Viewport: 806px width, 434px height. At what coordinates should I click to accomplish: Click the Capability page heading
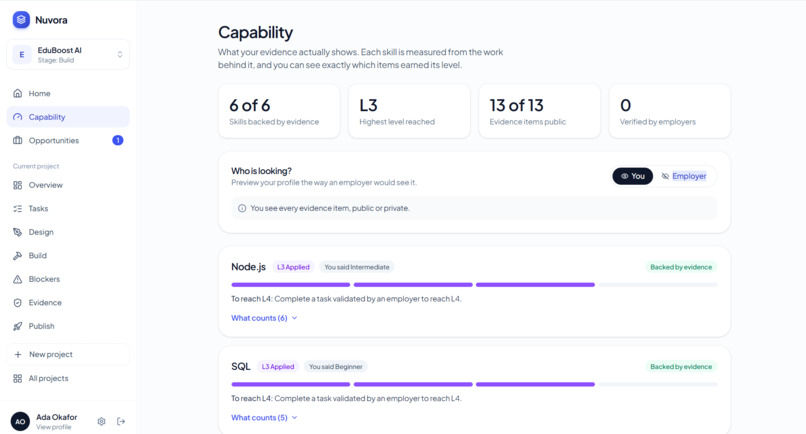coord(255,32)
